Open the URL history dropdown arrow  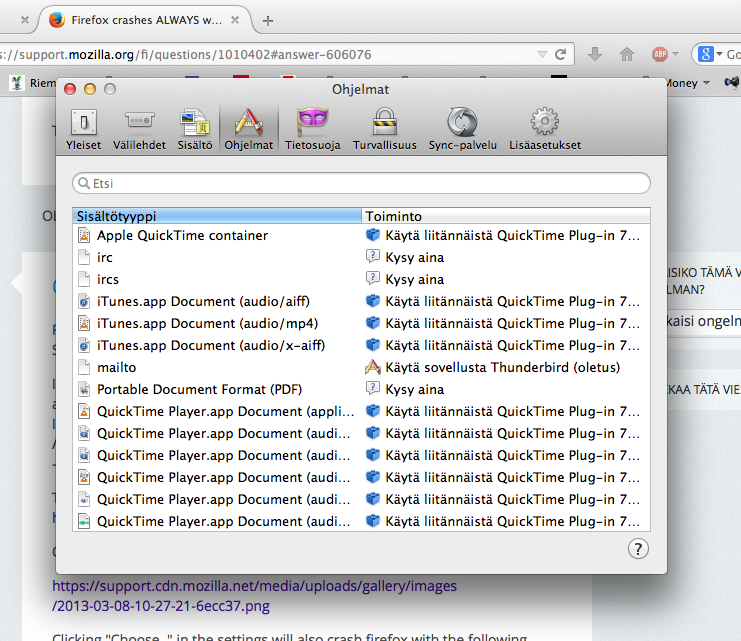point(542,54)
